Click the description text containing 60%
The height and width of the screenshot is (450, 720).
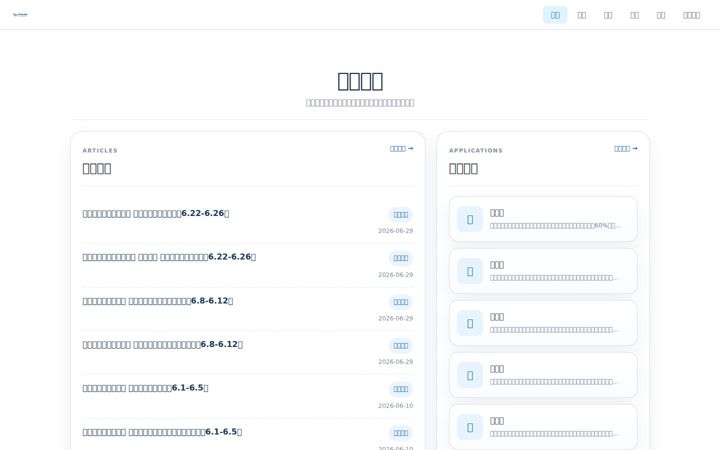click(x=555, y=226)
